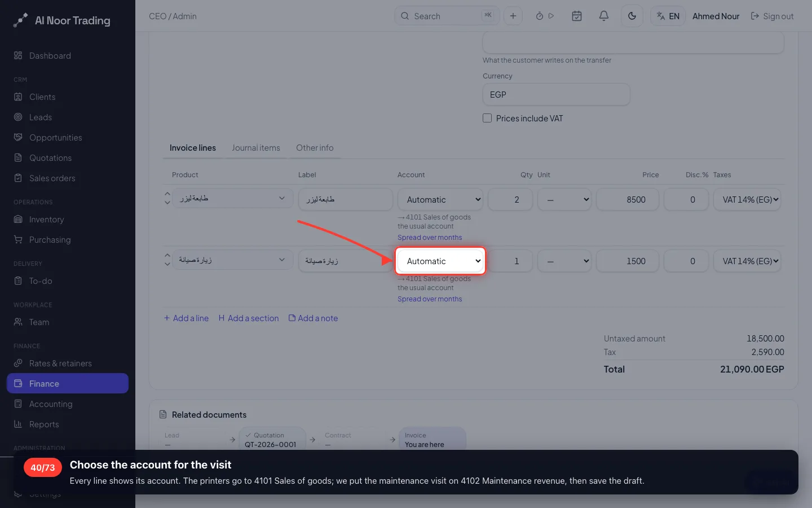Open notifications bell icon
812x508 pixels.
click(x=604, y=16)
